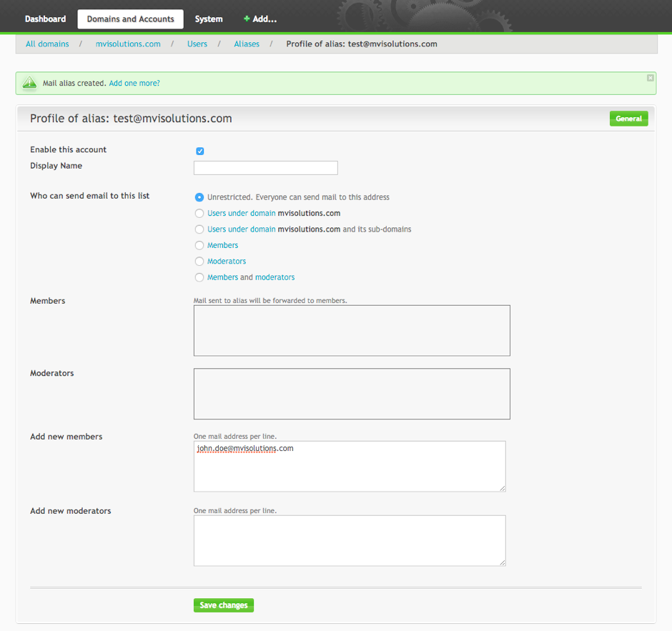Click the green warning triangle icon

(x=29, y=82)
